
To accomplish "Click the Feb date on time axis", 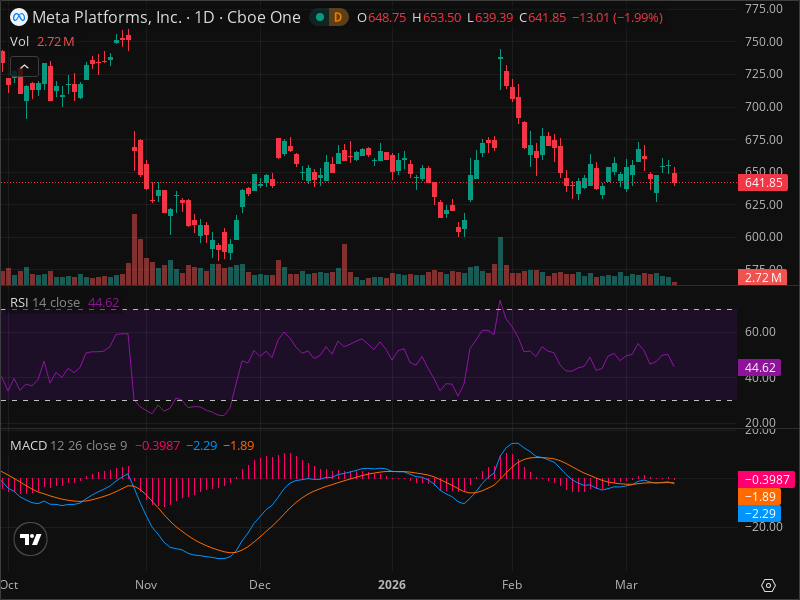I will click(x=512, y=585).
